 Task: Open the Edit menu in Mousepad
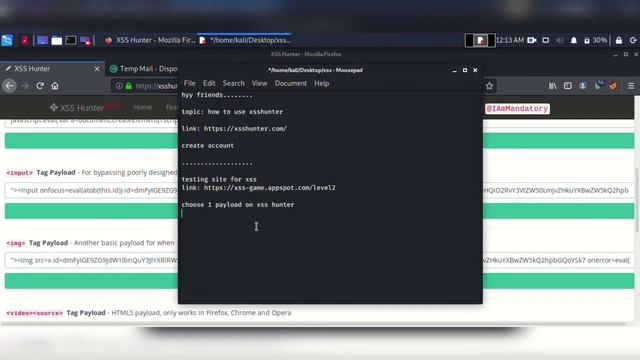209,83
